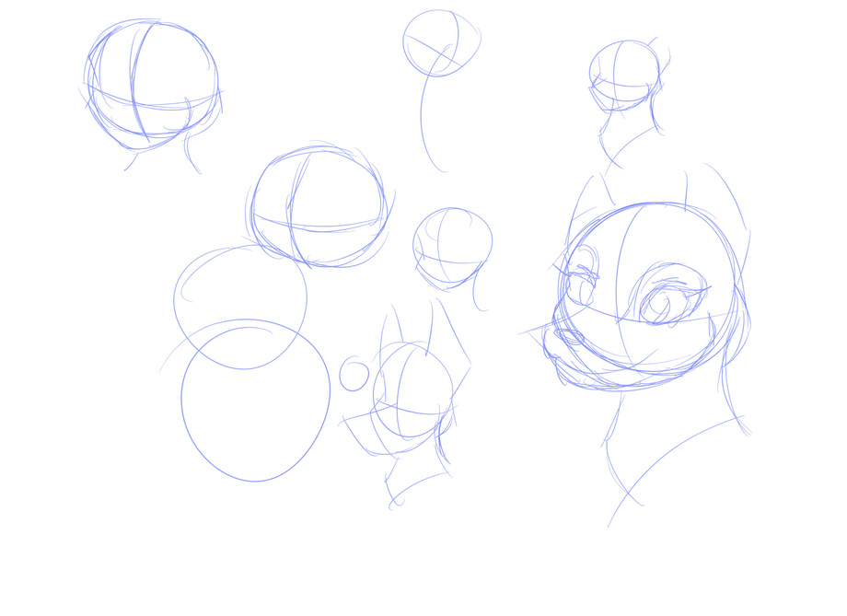Select the smaller far-side eye of the detailed character

tap(582, 281)
